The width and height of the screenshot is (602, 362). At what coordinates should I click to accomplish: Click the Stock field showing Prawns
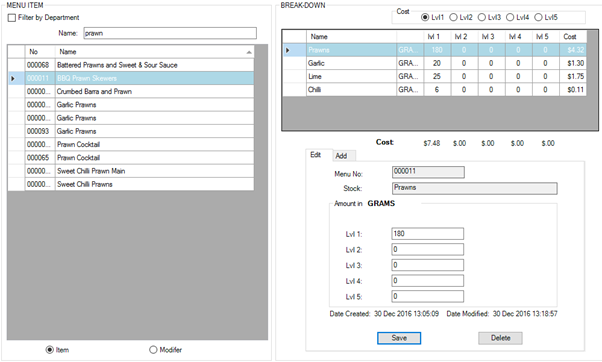pyautogui.click(x=475, y=188)
